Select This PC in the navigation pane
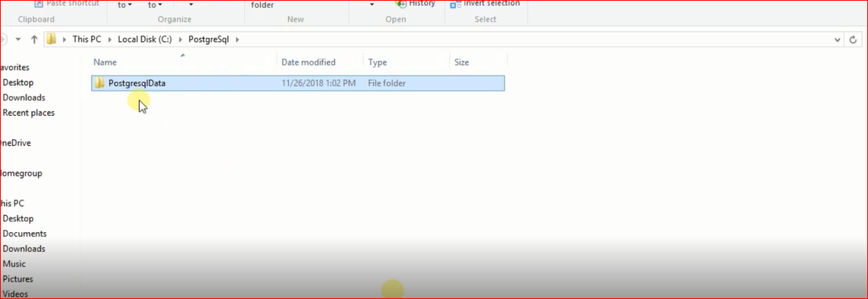Viewport: 868px width, 299px height. [12, 203]
